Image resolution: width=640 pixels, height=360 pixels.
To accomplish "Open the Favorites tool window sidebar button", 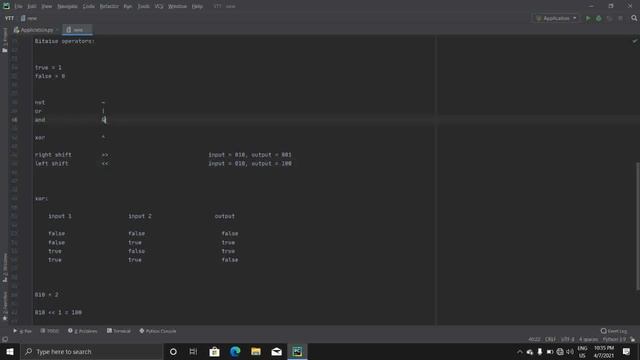I will tap(5, 306).
